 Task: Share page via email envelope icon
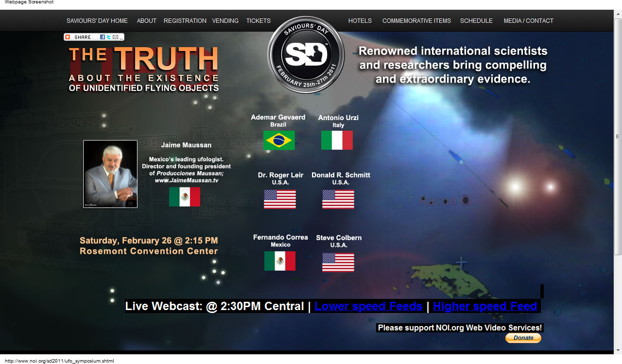pyautogui.click(x=115, y=37)
